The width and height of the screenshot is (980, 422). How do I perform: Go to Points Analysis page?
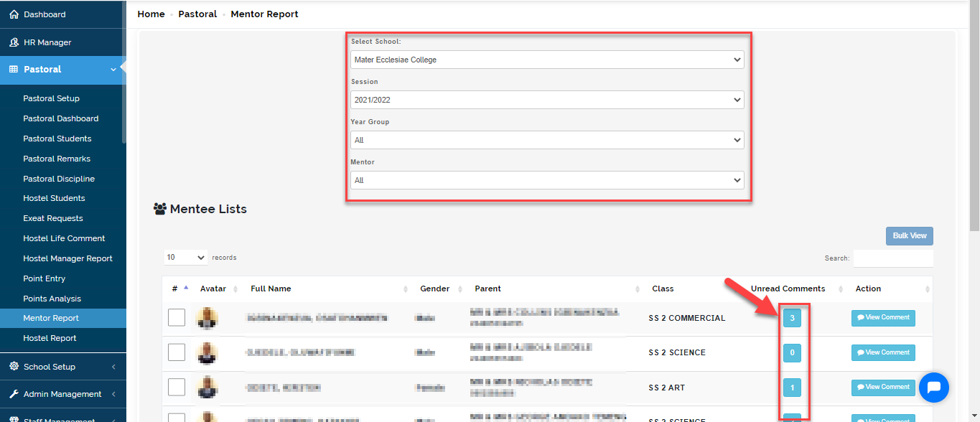point(52,299)
